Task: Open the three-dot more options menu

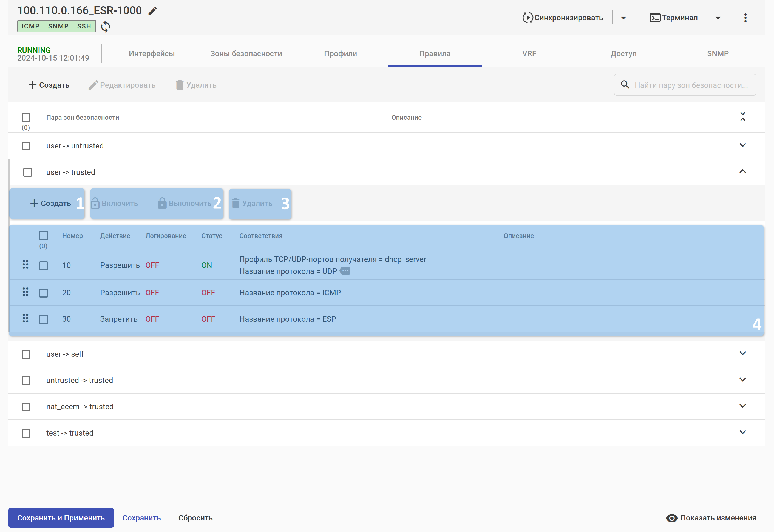Action: pyautogui.click(x=745, y=18)
